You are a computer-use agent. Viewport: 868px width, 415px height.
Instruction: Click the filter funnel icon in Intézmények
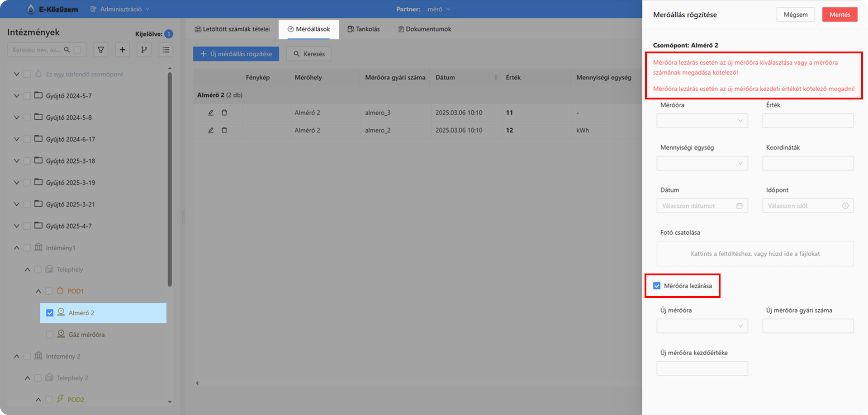tap(101, 50)
